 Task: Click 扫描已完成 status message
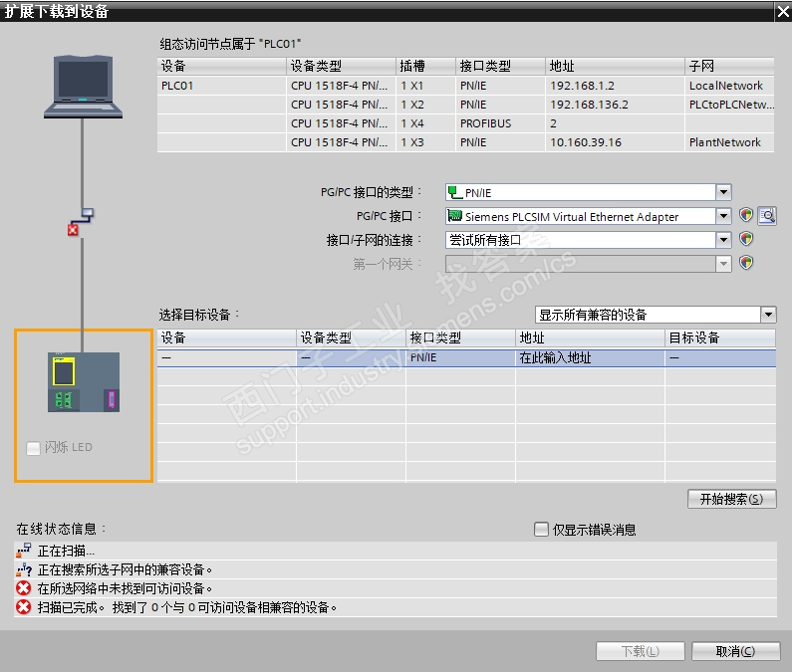187,607
